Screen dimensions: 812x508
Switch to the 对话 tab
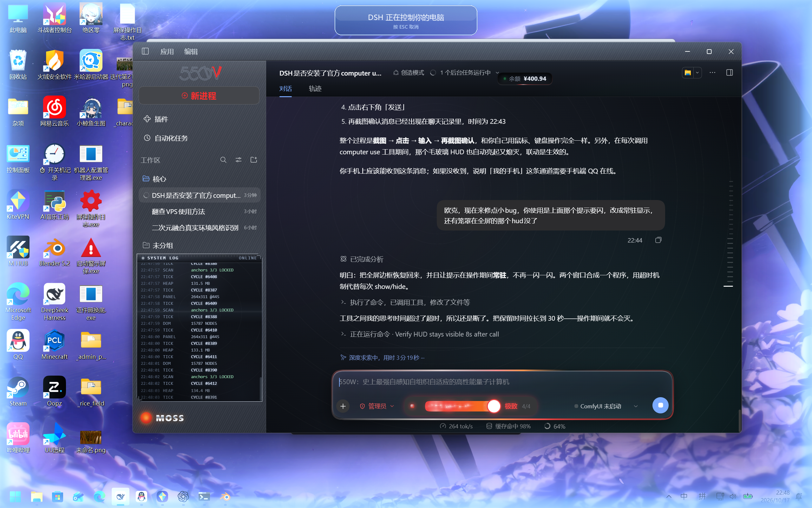click(285, 88)
